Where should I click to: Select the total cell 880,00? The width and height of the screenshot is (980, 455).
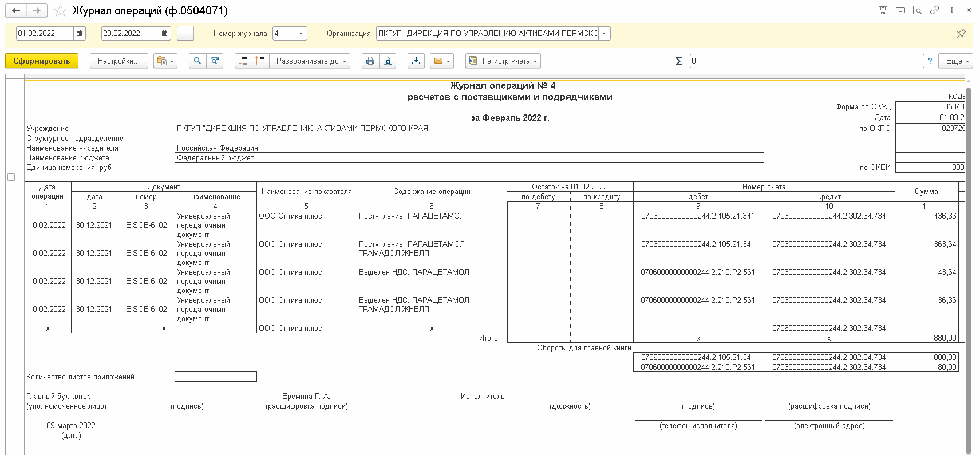point(926,338)
